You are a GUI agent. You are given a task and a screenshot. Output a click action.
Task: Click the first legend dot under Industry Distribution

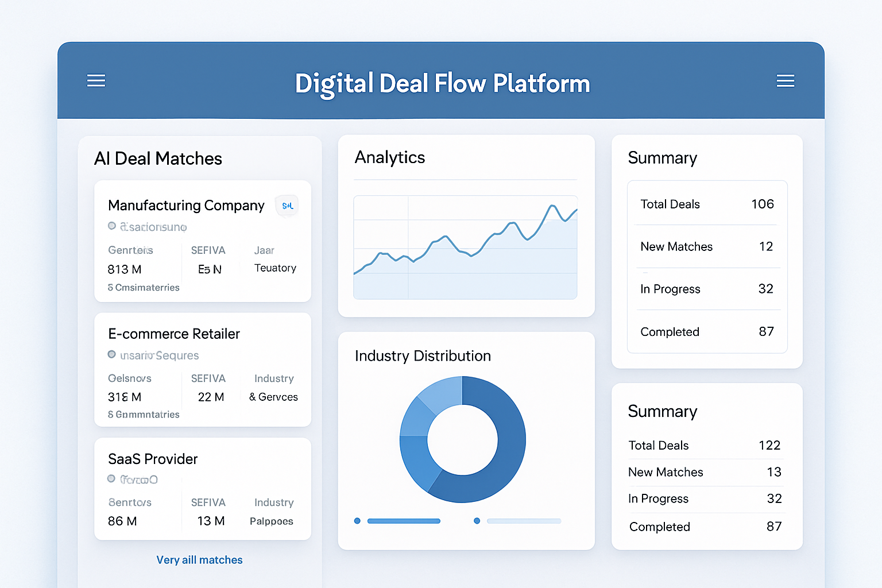click(357, 521)
